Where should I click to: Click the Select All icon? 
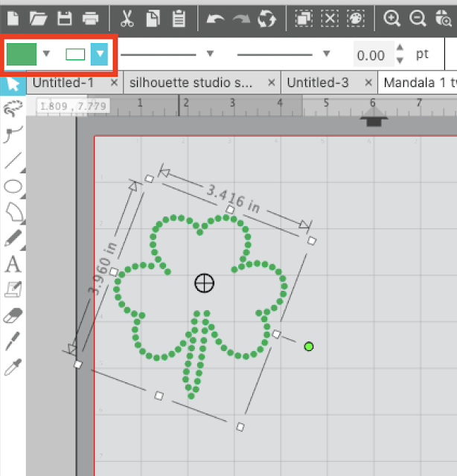(304, 19)
